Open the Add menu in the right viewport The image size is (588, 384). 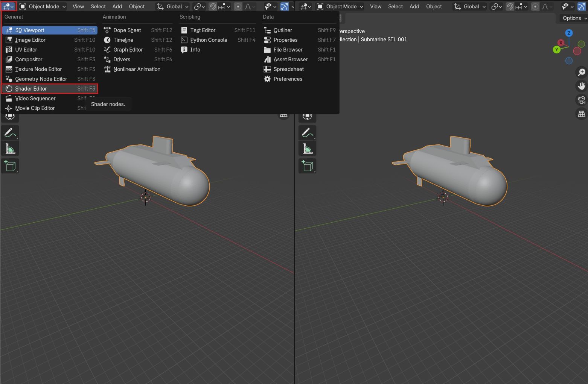click(414, 6)
